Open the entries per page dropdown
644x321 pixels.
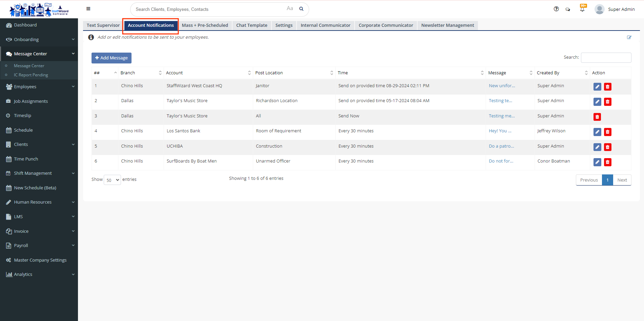pyautogui.click(x=112, y=180)
